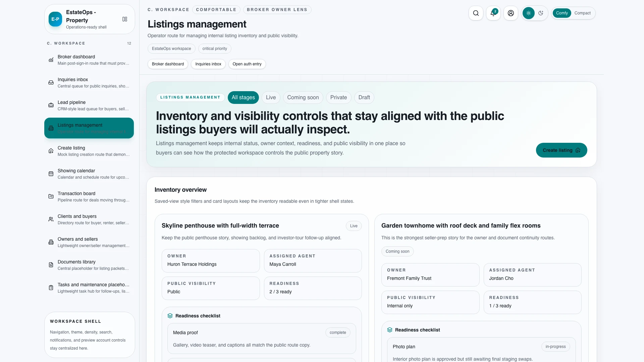This screenshot has width=644, height=362.
Task: Click the workspace count 12 badge
Action: pyautogui.click(x=129, y=43)
